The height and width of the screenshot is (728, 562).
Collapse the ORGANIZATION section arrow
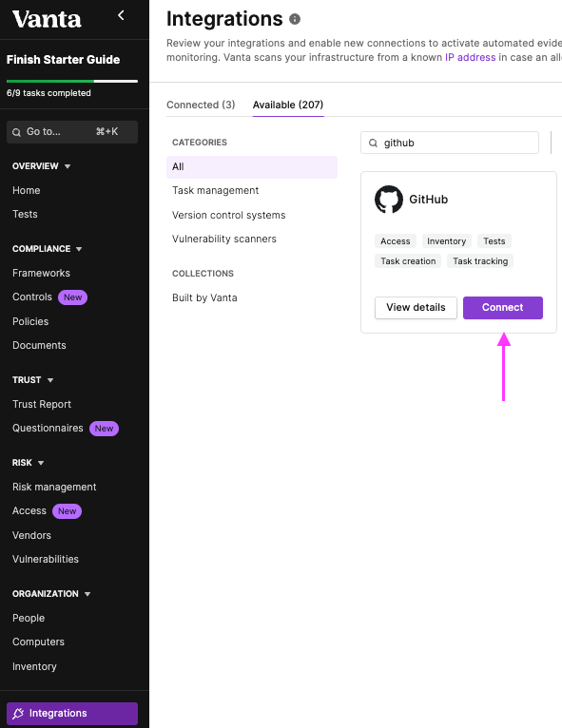coord(87,594)
